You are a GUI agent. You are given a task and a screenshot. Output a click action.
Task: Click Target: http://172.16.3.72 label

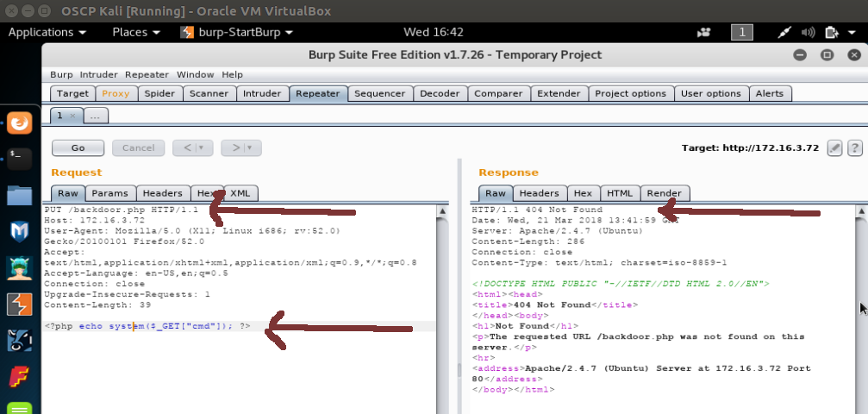750,148
